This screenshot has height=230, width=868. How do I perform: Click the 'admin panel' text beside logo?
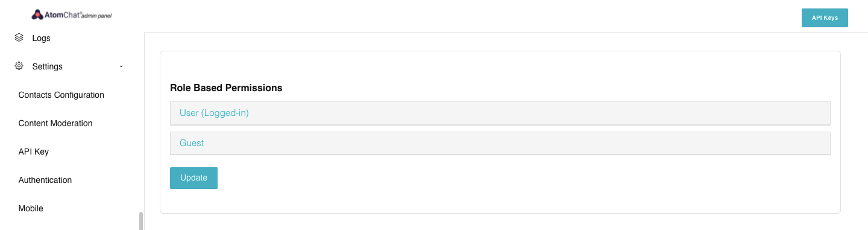(96, 16)
